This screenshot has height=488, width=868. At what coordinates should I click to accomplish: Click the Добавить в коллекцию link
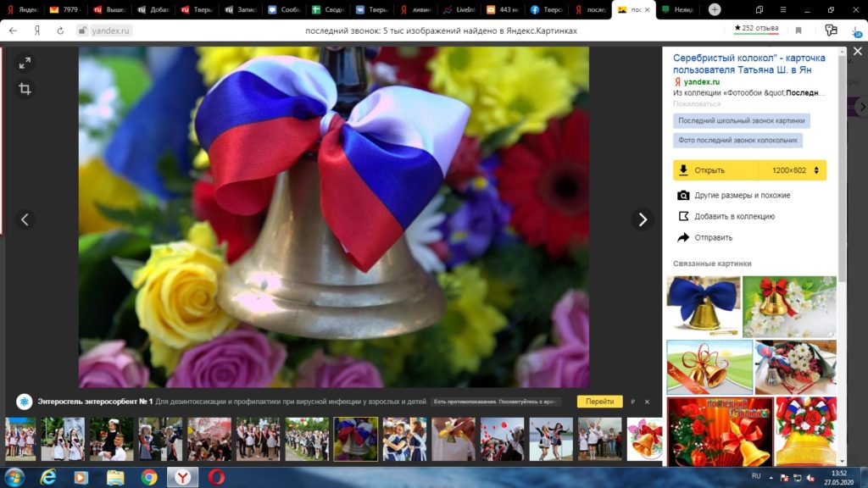click(x=734, y=217)
